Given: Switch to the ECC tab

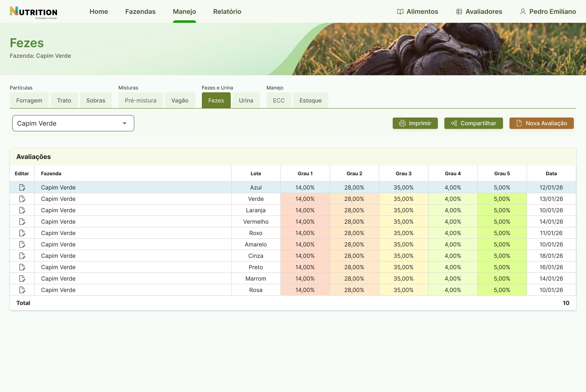Looking at the screenshot, I should (279, 100).
